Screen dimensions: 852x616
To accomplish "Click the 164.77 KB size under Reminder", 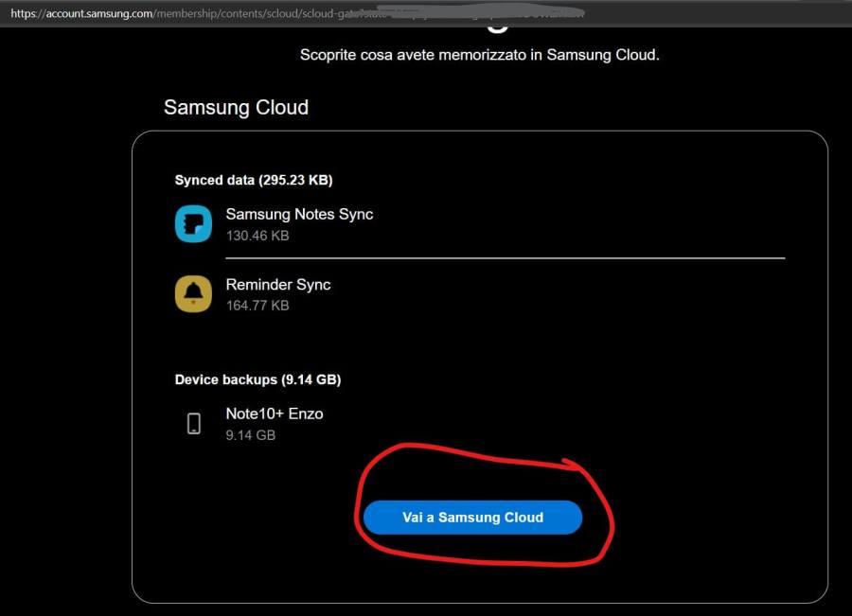I will point(257,306).
